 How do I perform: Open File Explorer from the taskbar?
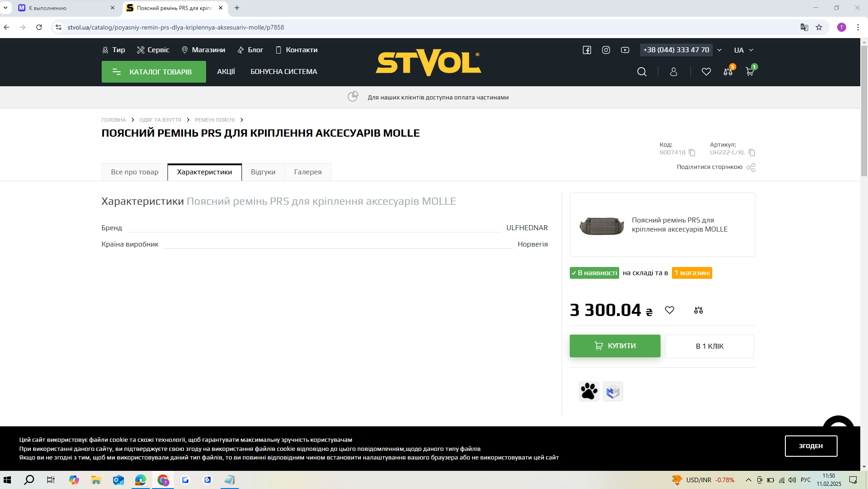tap(96, 480)
